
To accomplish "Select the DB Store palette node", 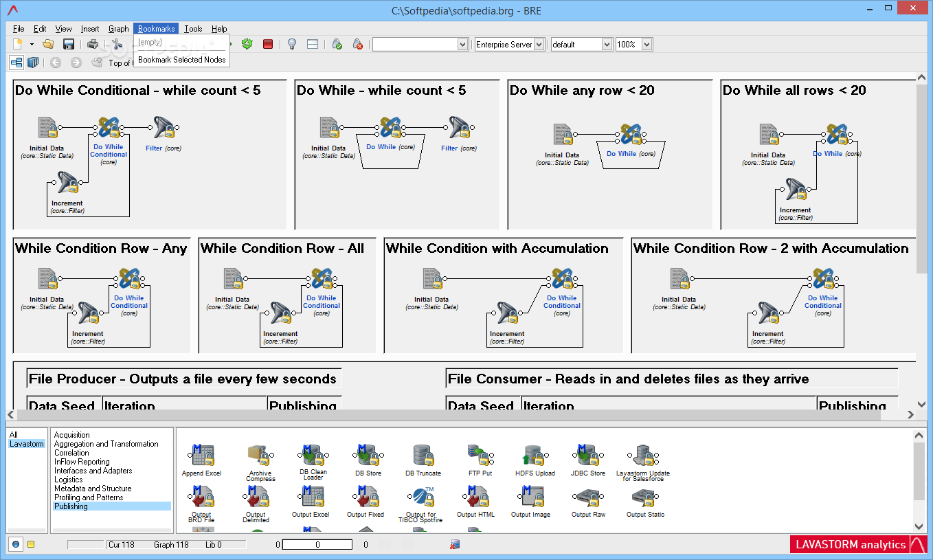I will pos(368,460).
